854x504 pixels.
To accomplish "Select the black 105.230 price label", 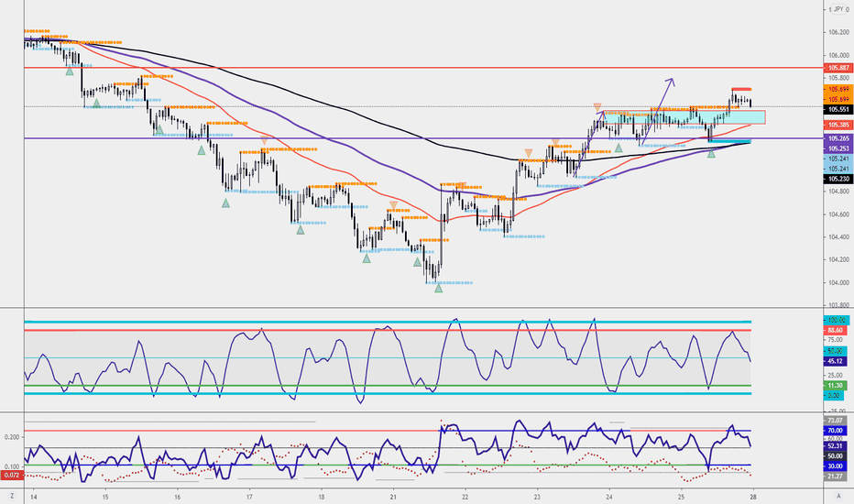I will point(838,179).
